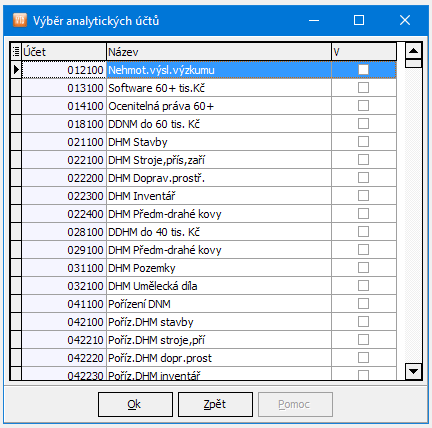This screenshot has width=432, height=428.
Task: Click the Účet column header
Action: (x=64, y=52)
